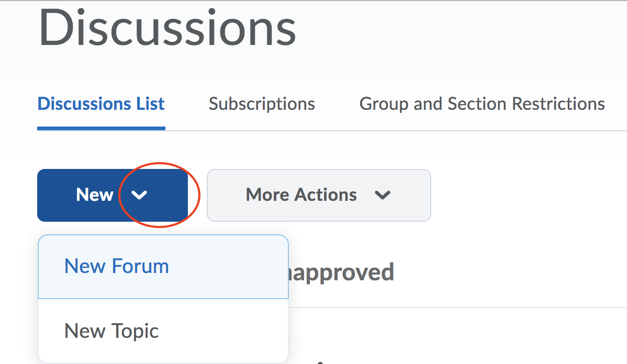Expand More Actions options list
The height and width of the screenshot is (364, 627).
coord(383,195)
